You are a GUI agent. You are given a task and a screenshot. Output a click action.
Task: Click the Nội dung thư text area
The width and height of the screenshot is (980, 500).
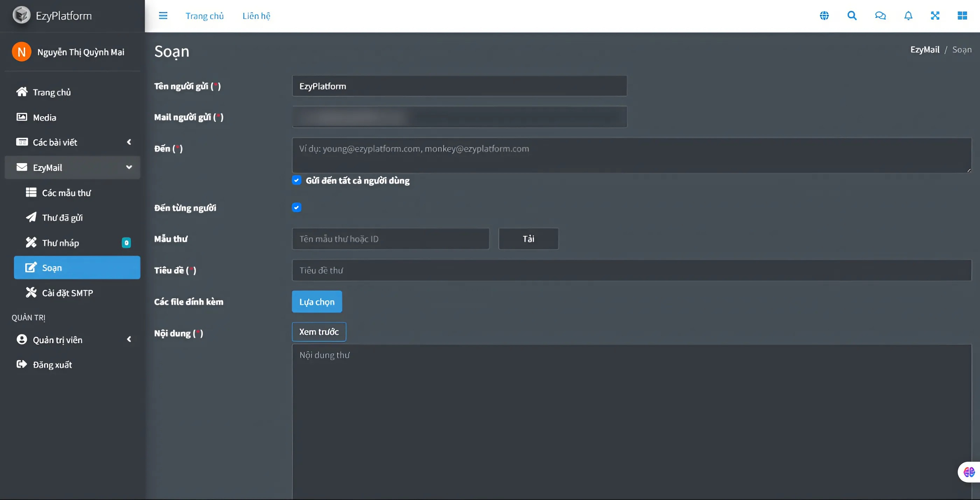click(x=631, y=422)
